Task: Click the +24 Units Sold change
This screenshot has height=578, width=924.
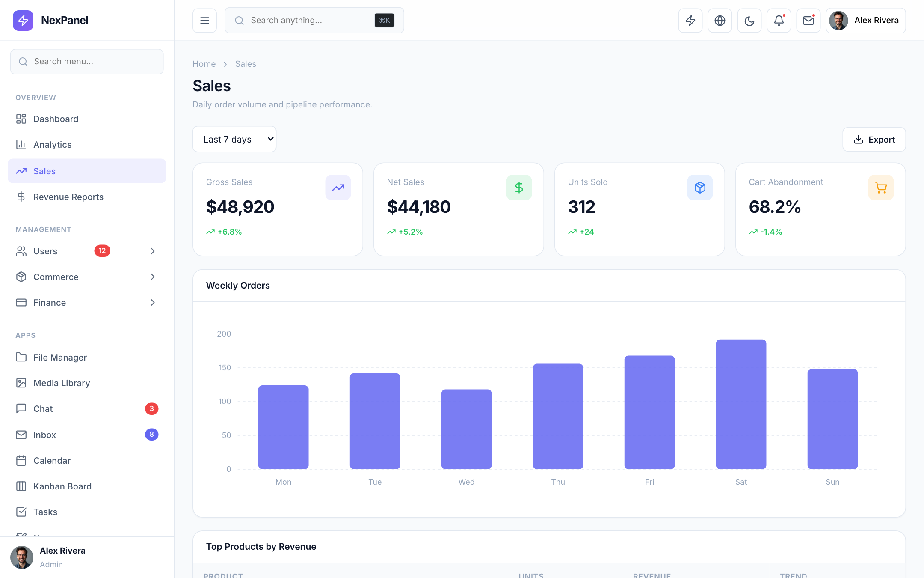Action: (x=581, y=232)
